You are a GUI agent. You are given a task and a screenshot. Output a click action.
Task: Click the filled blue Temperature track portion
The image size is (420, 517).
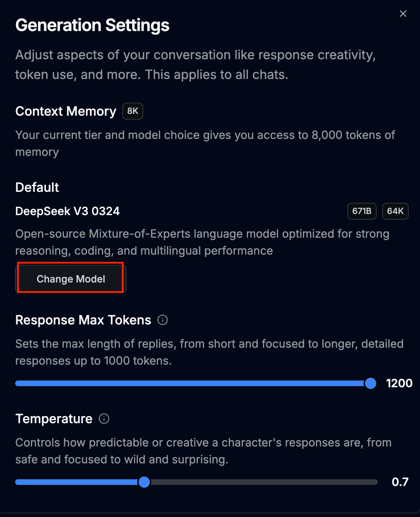78,482
